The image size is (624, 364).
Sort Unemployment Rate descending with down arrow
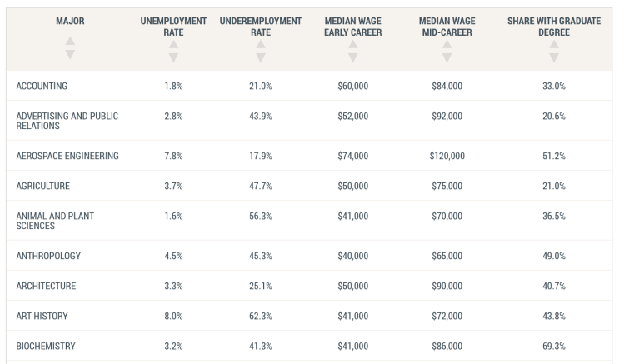[x=173, y=58]
